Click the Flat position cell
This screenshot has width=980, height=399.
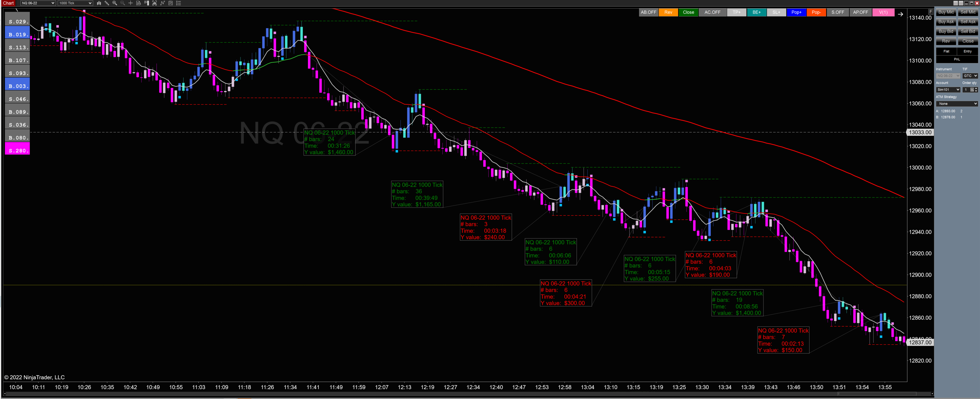point(946,51)
